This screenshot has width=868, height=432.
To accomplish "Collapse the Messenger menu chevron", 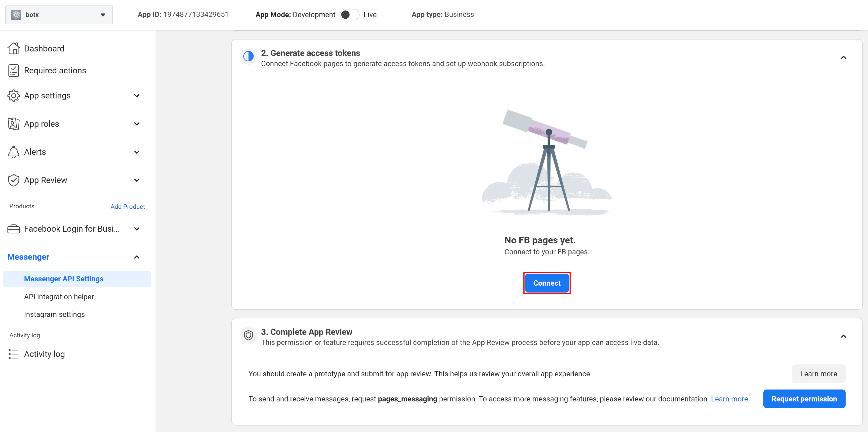I will [137, 258].
